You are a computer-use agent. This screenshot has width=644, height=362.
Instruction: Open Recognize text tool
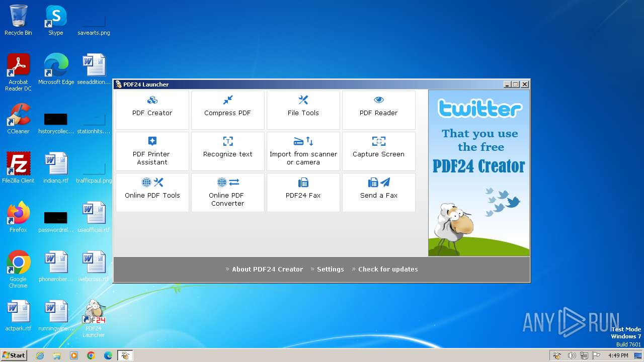click(228, 151)
